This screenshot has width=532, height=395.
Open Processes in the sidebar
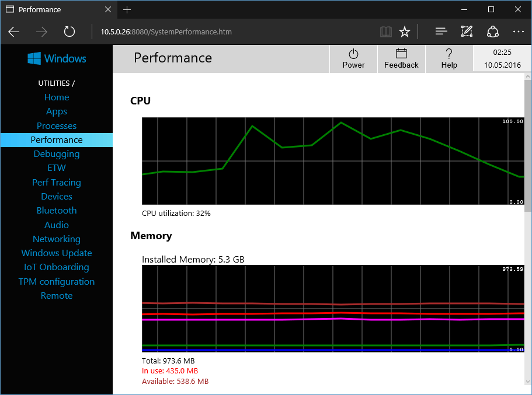pyautogui.click(x=57, y=126)
